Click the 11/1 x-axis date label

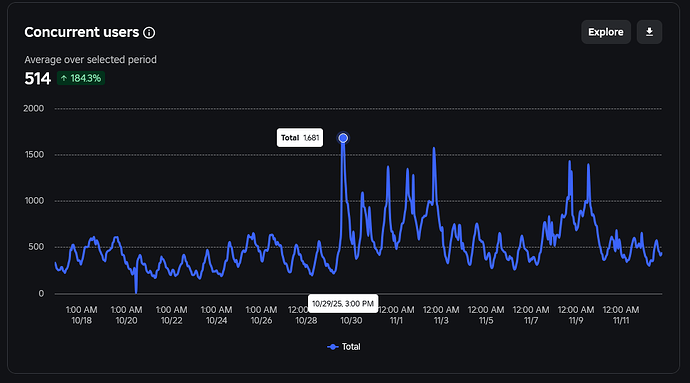[x=396, y=320]
